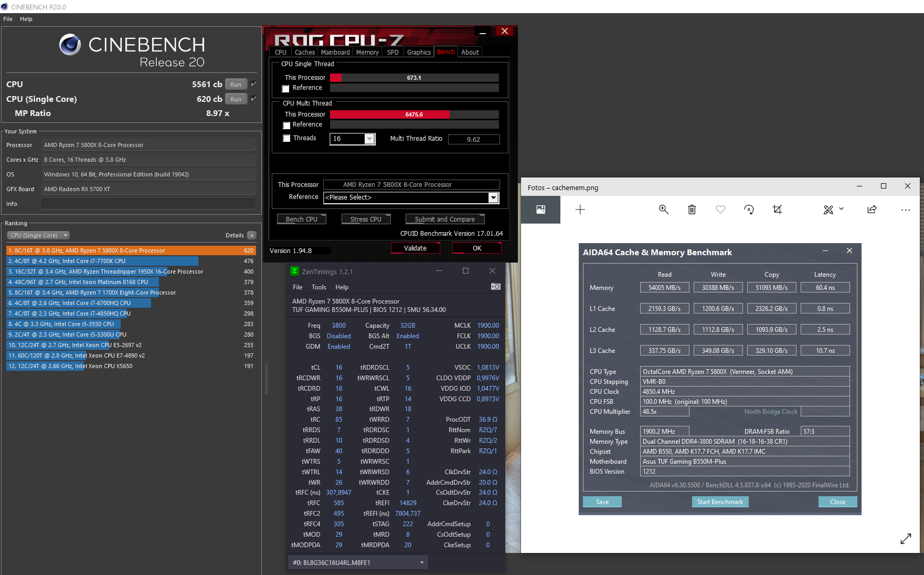Open the Help menu in ZenTimings

342,287
